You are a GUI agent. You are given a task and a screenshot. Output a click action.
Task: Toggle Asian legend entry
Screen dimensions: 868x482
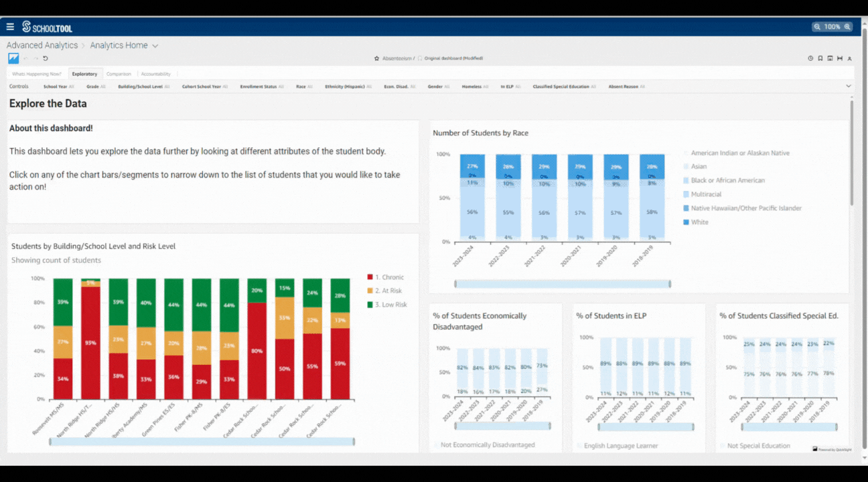[x=695, y=166]
